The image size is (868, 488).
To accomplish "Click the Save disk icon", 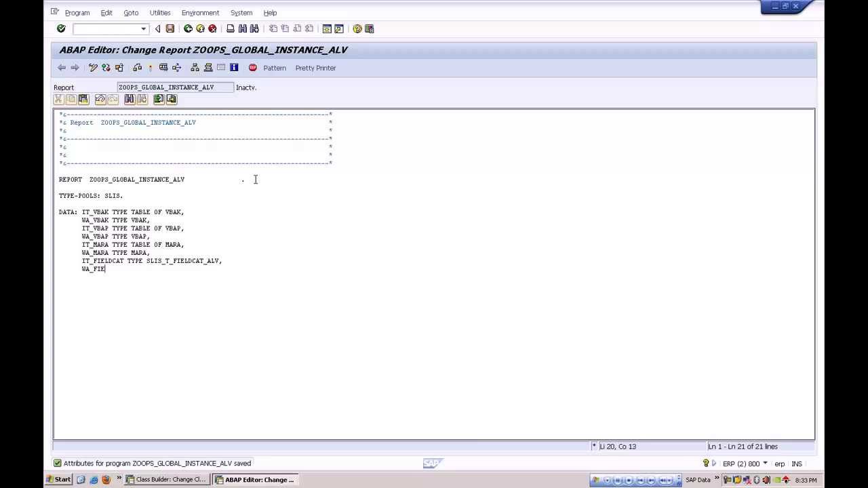I will (x=170, y=28).
